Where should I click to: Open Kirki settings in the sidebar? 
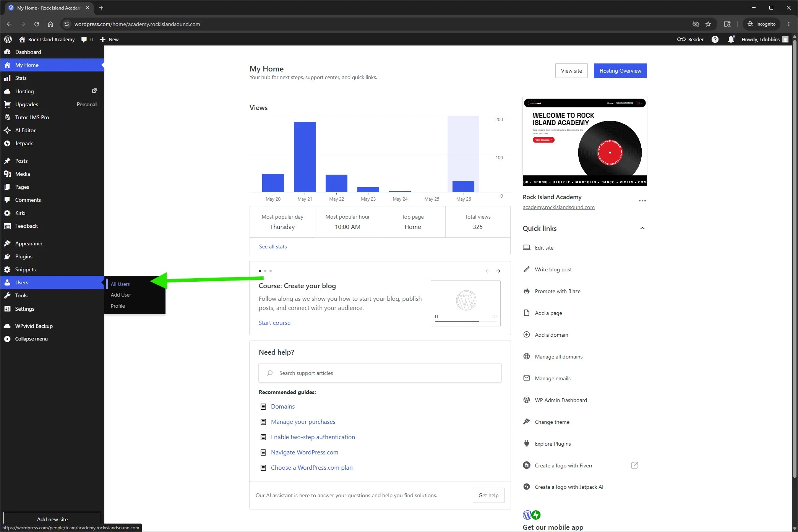point(52,213)
